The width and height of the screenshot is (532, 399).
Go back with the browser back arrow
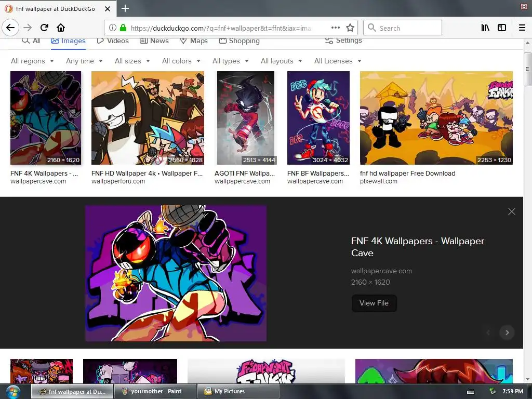(10, 28)
